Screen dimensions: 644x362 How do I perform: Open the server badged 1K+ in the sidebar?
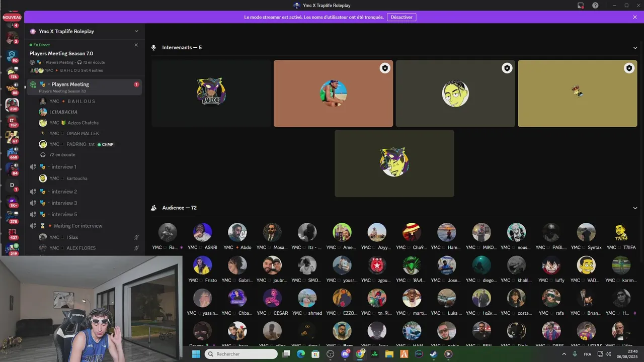click(12, 201)
